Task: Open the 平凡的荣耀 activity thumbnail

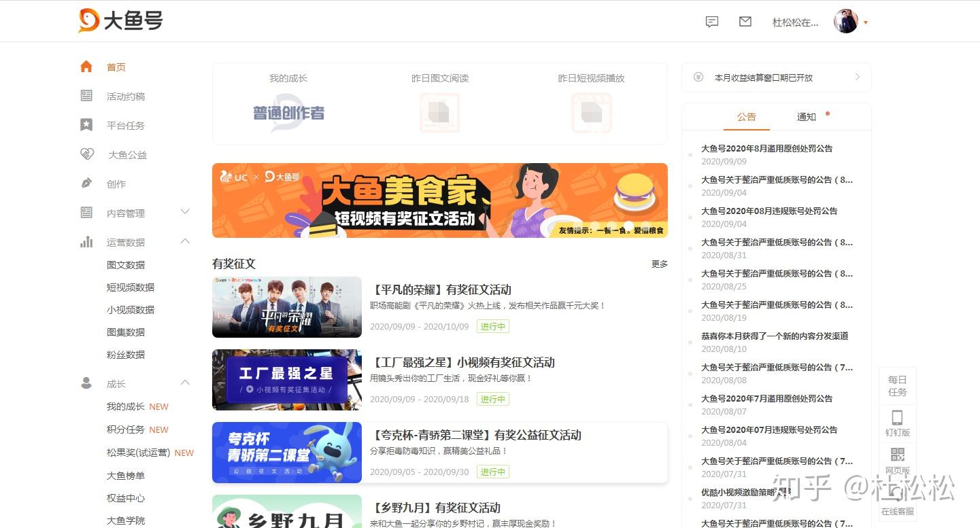Action: click(287, 307)
